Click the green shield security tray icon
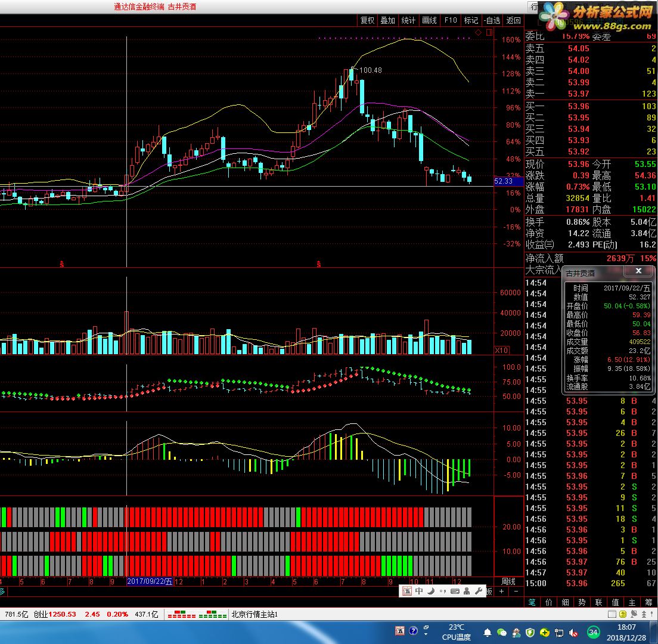658x644 pixels. pos(530,632)
